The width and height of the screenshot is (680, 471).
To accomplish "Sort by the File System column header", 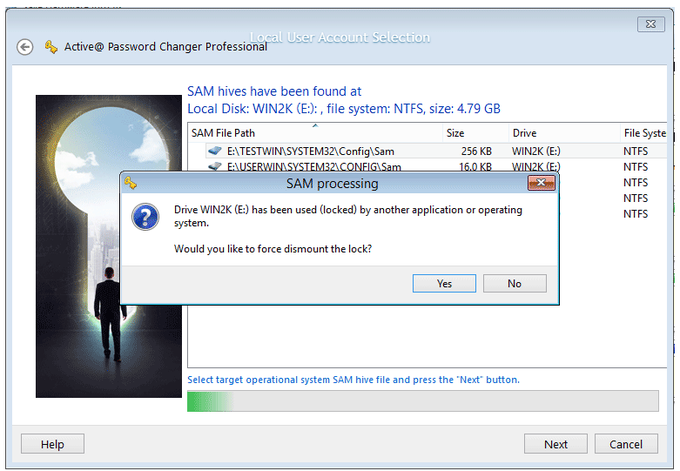I will tap(644, 133).
